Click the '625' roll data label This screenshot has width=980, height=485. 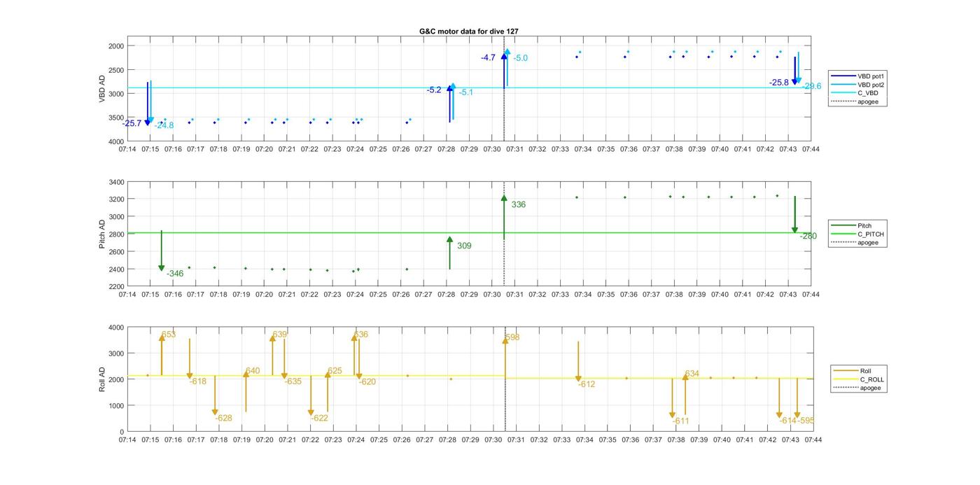click(x=335, y=371)
